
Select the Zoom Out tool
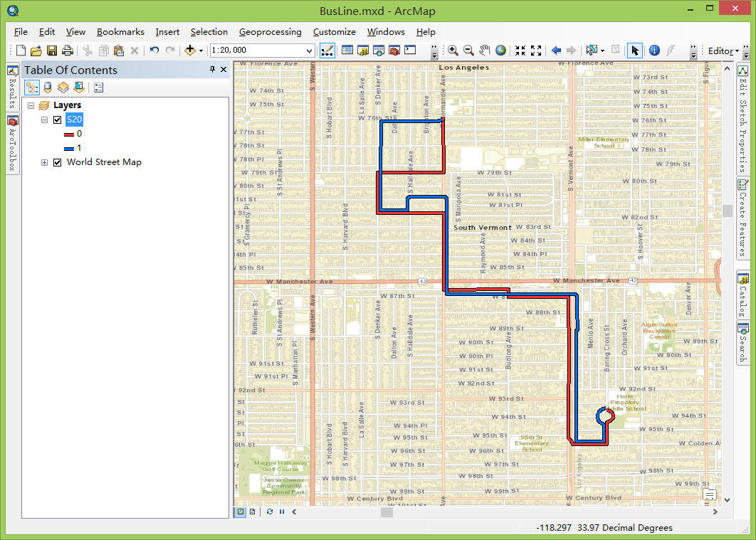[468, 50]
